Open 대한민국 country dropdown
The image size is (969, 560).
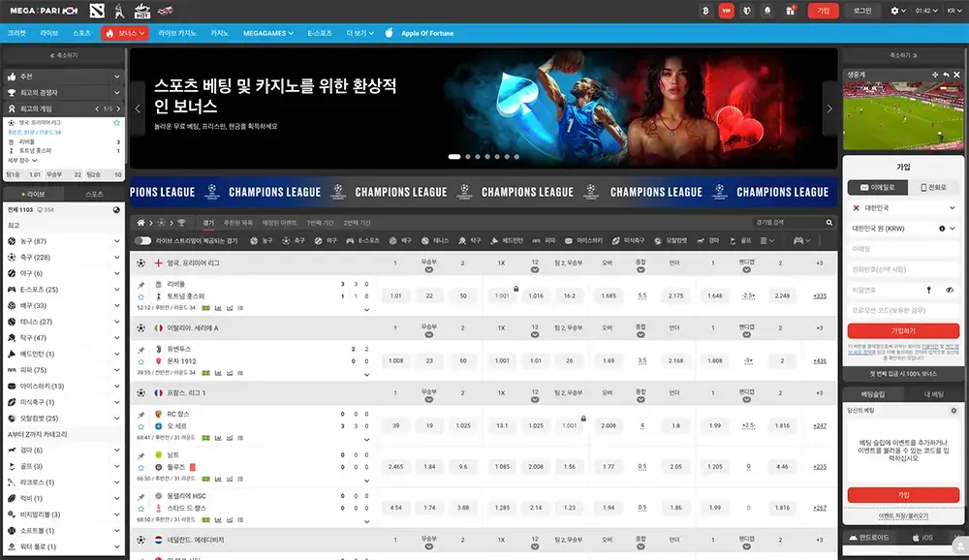[903, 208]
